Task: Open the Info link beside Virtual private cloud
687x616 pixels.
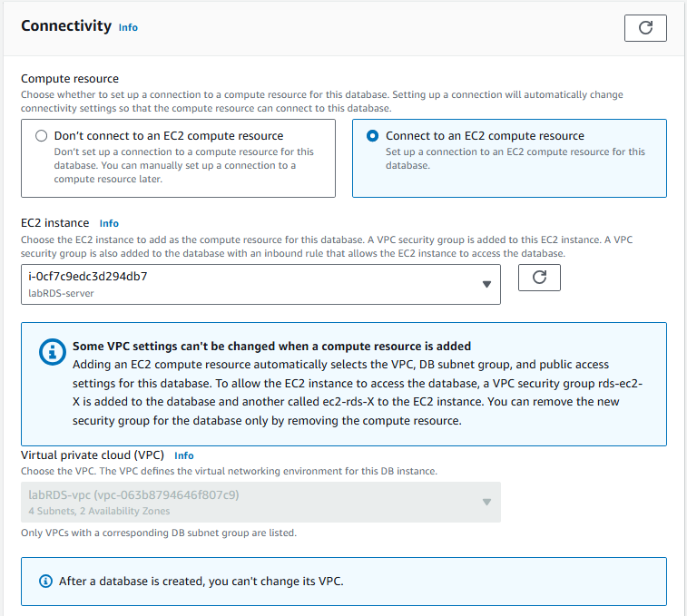Action: point(184,455)
